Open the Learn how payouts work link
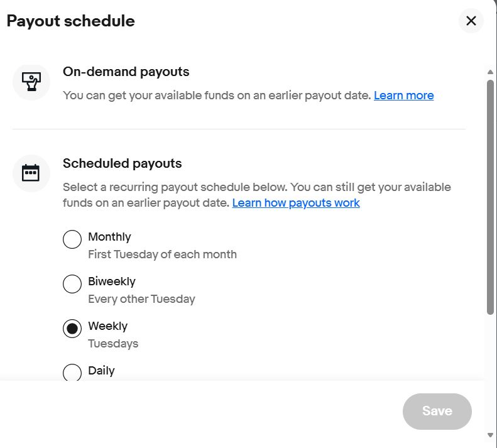 tap(296, 203)
